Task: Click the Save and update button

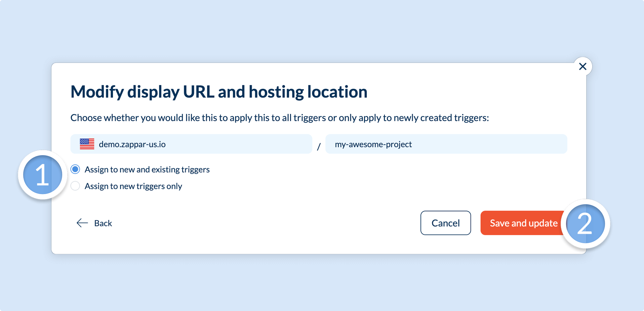Action: [x=524, y=223]
